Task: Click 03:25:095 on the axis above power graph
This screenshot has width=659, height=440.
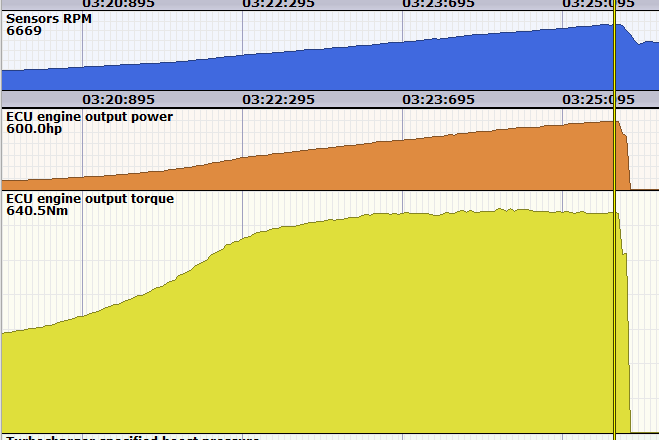Action: [598, 100]
